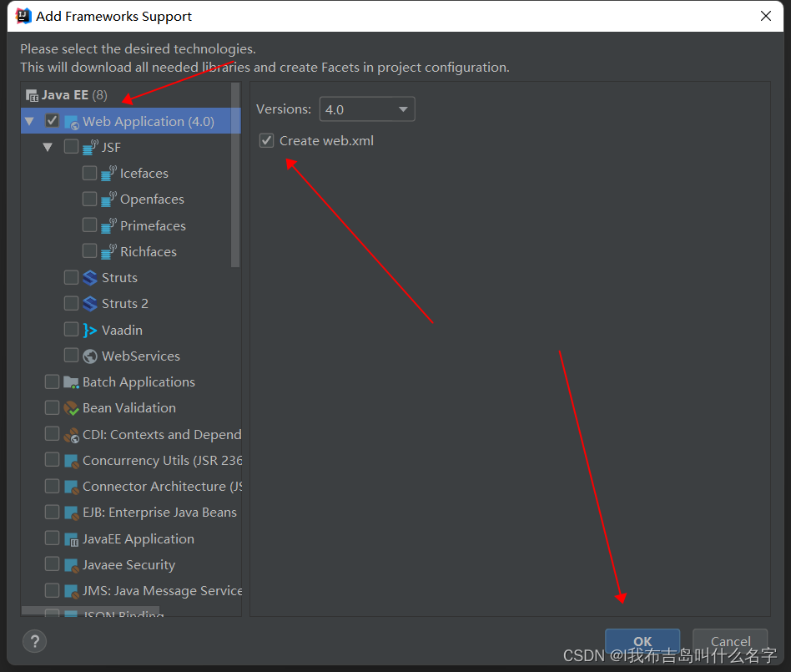
Task: Click the JSF framework icon
Action: [x=90, y=148]
